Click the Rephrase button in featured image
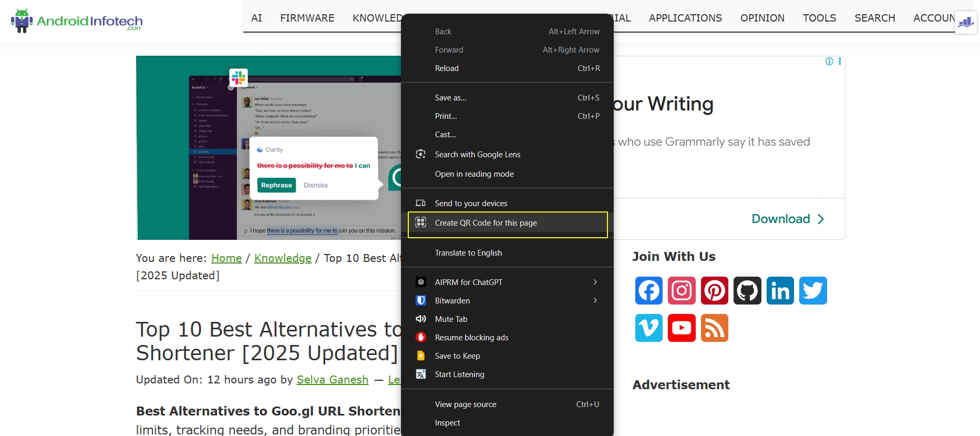Screen dimensions: 980x436 point(276,185)
